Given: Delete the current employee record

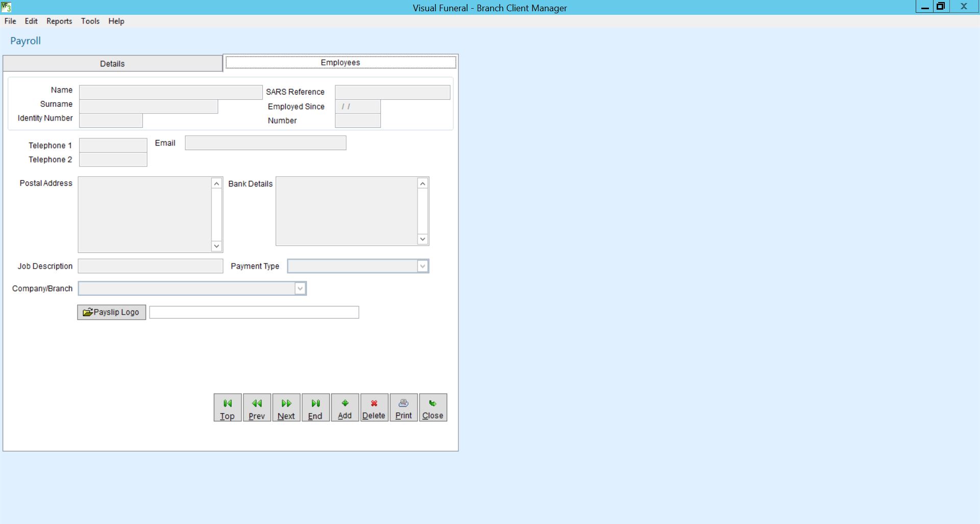Looking at the screenshot, I should click(x=374, y=408).
